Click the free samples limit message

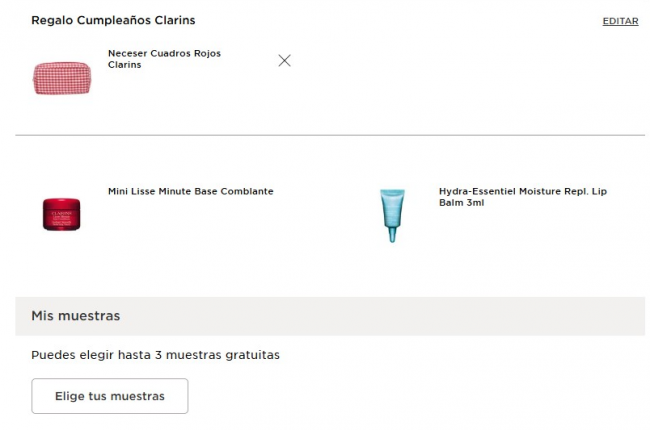[x=155, y=354]
